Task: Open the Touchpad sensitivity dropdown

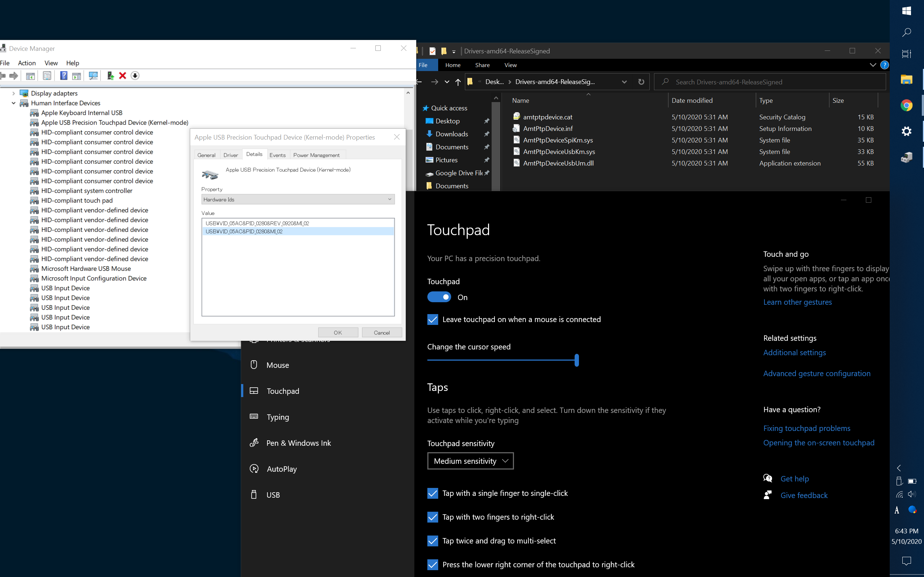Action: coord(470,461)
